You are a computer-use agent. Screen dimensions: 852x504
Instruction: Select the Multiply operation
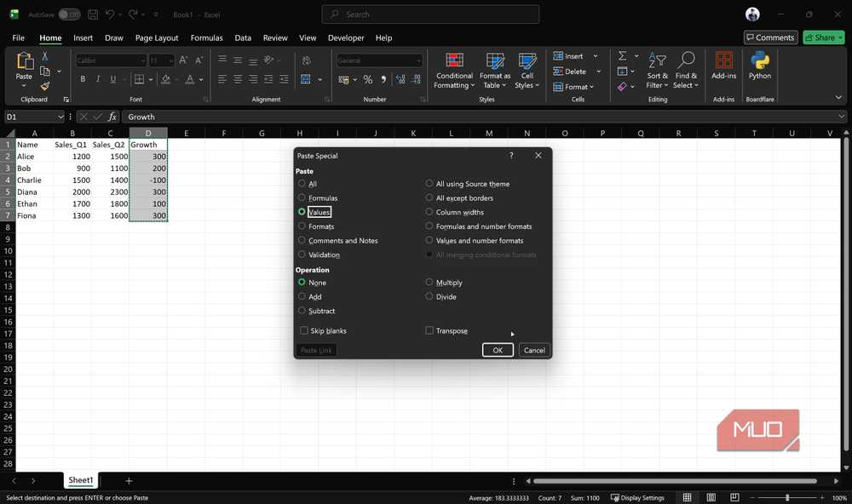(429, 283)
